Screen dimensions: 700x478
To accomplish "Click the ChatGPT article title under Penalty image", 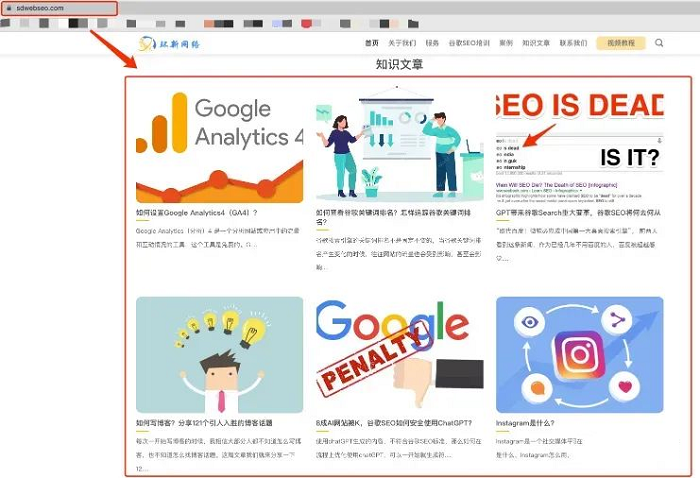I will tap(394, 423).
